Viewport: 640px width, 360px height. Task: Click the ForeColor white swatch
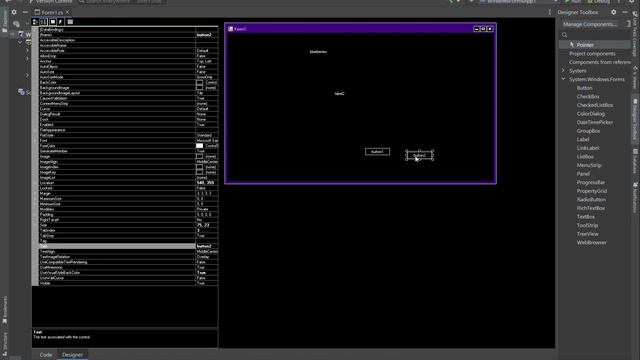pos(199,146)
